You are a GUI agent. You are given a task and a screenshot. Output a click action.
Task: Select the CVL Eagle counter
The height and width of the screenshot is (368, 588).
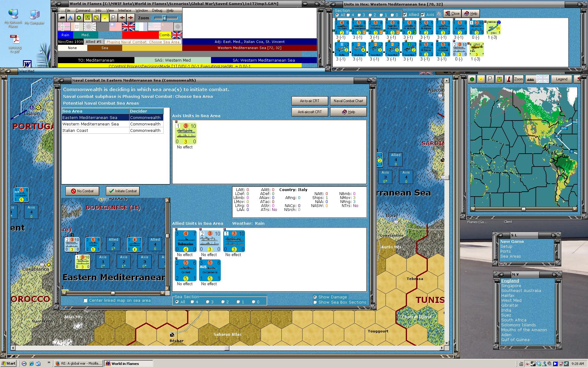[342, 28]
